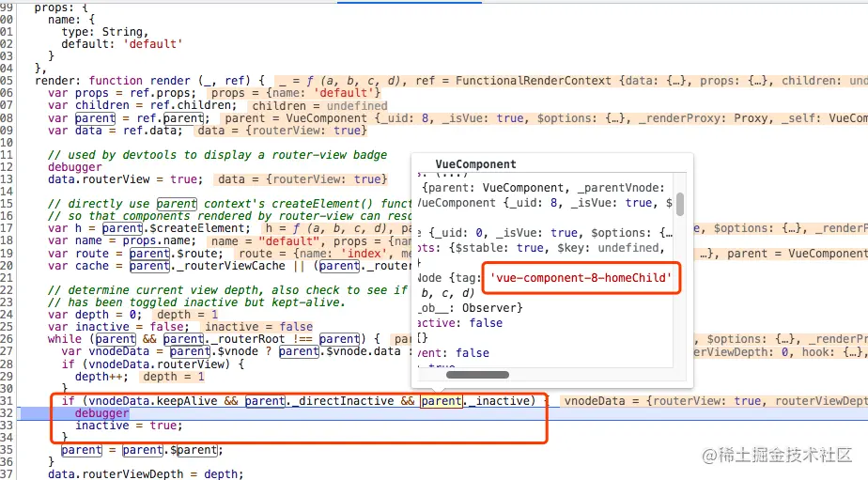Image resolution: width=868 pixels, height=480 pixels.
Task: Click 'vnodeData.keepAlive' in the if condition
Action: point(153,401)
